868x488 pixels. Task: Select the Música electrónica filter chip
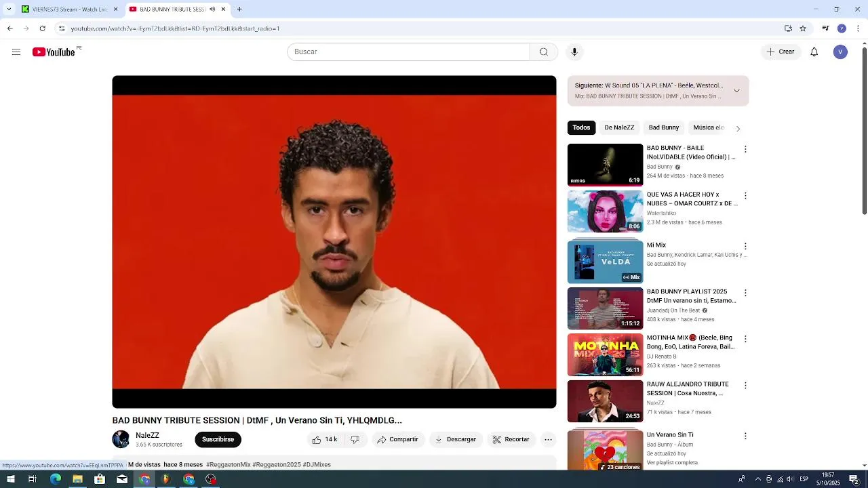708,127
